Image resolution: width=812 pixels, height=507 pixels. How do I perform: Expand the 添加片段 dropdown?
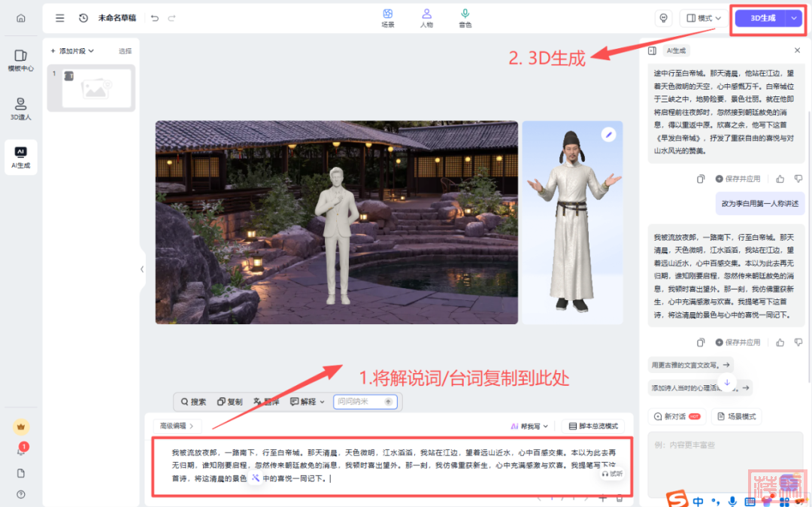[72, 51]
